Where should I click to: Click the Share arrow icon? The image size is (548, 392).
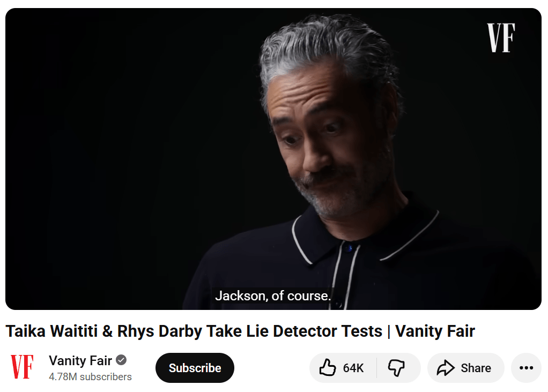(446, 368)
